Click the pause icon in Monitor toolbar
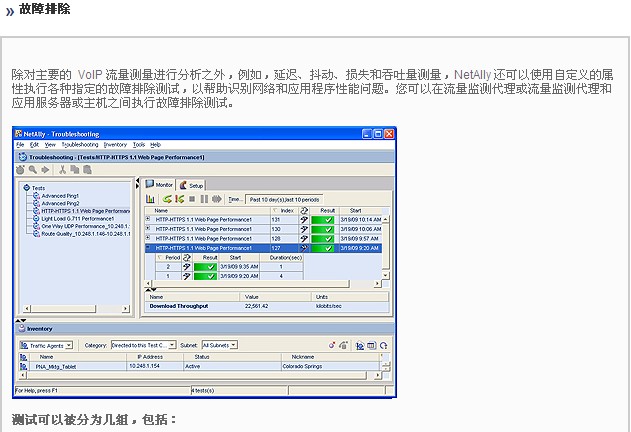 click(x=203, y=199)
